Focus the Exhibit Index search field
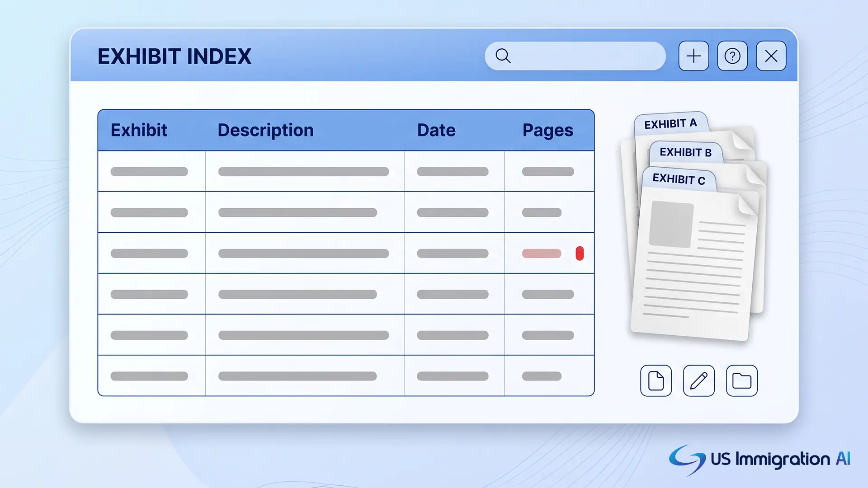The height and width of the screenshot is (488, 868). tap(575, 56)
